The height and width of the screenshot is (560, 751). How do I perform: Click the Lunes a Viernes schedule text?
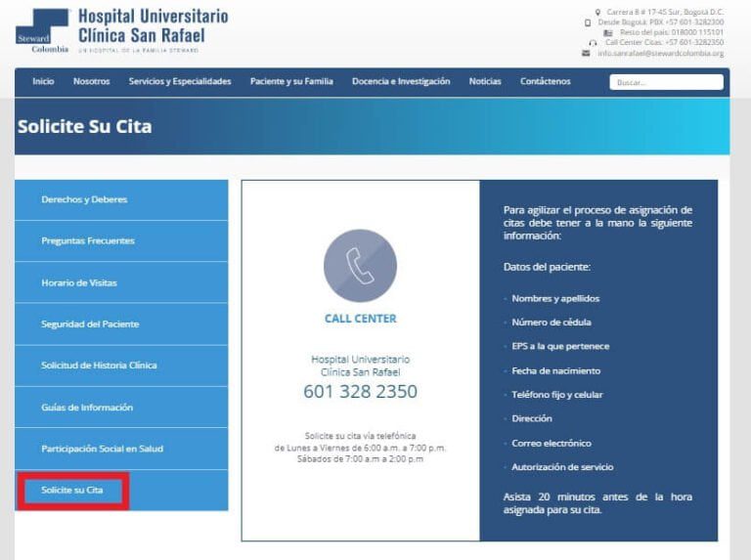[360, 448]
